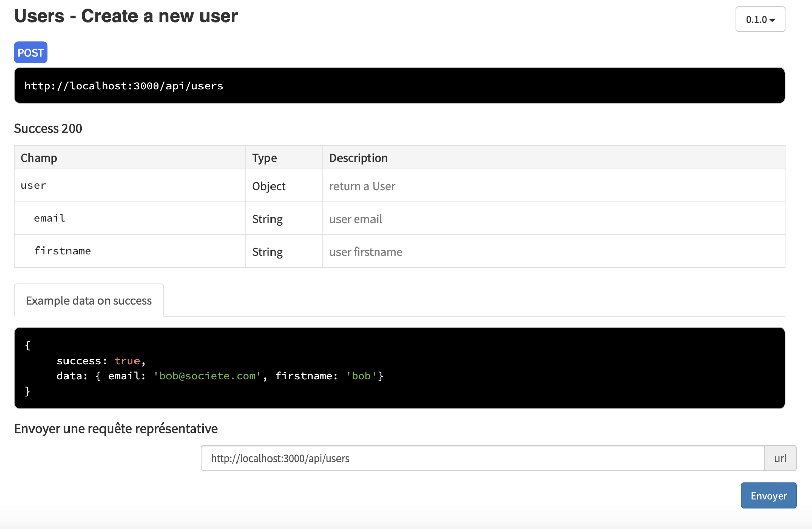This screenshot has height=529, width=812.
Task: Click the 'bob' firstname value in code
Action: tap(361, 376)
